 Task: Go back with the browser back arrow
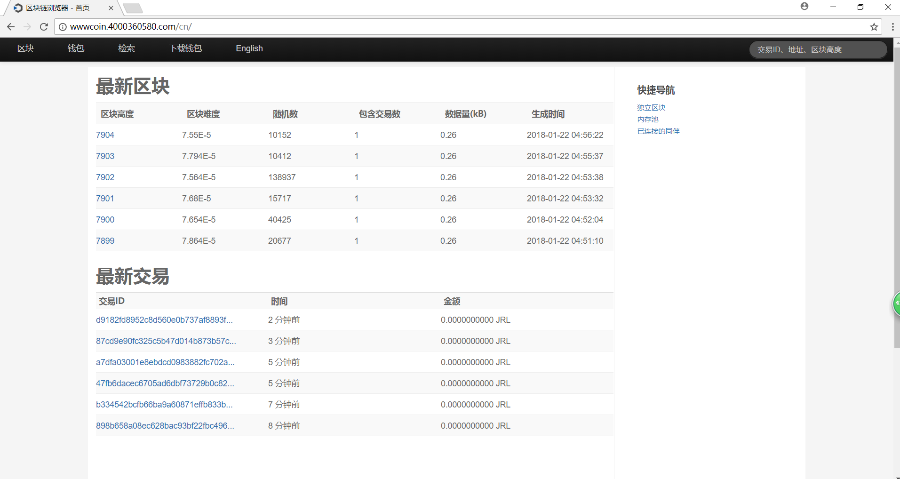(11, 26)
